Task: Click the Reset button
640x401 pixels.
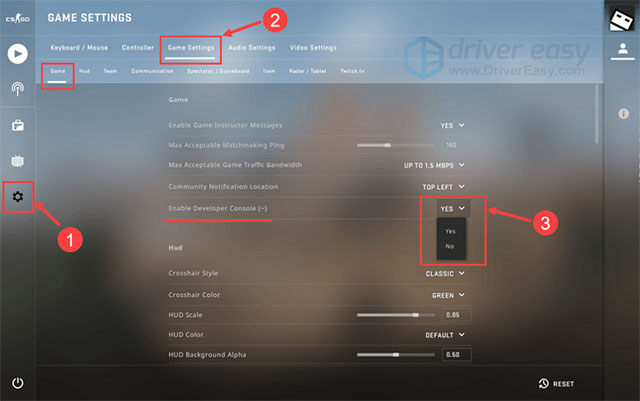Action: [x=556, y=383]
